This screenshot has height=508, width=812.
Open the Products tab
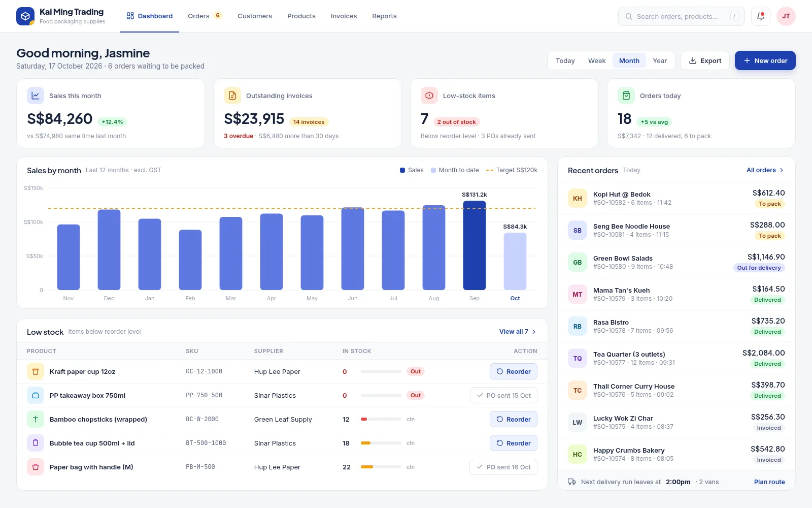click(301, 16)
